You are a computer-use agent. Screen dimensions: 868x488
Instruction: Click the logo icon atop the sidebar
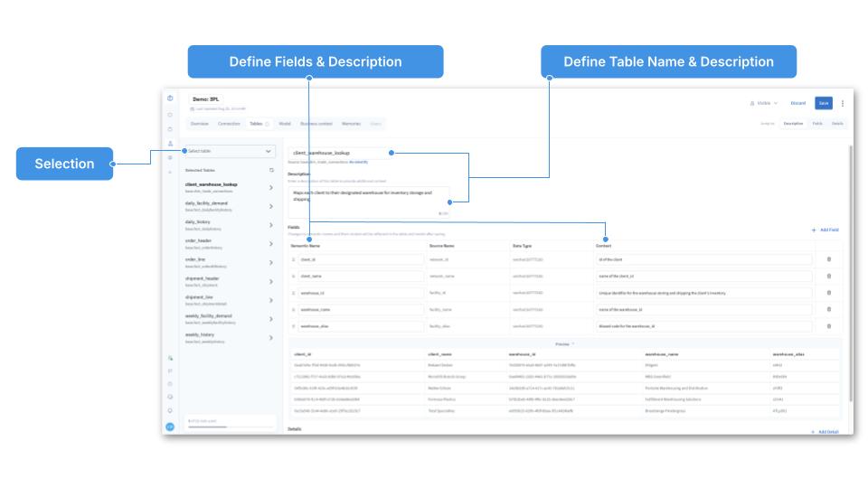170,98
